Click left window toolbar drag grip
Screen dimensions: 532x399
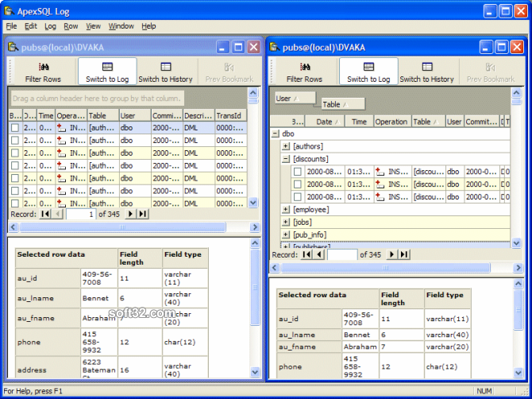point(11,72)
